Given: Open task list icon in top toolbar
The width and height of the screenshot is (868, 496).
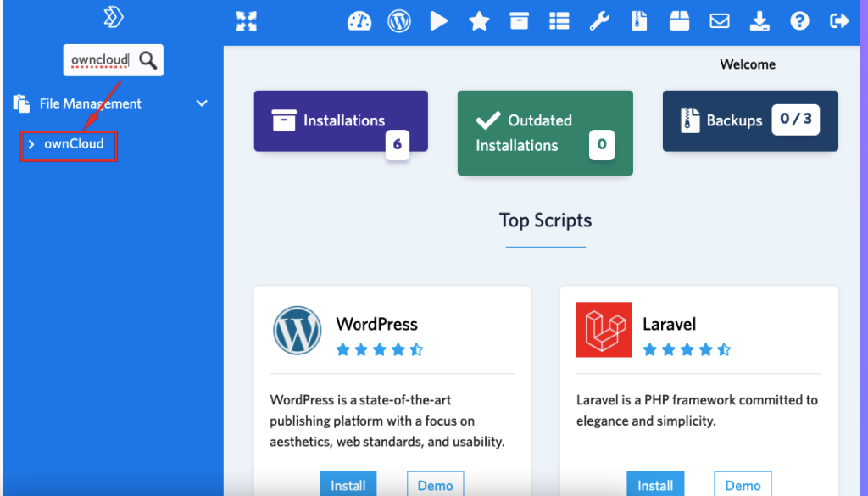Looking at the screenshot, I should click(559, 21).
